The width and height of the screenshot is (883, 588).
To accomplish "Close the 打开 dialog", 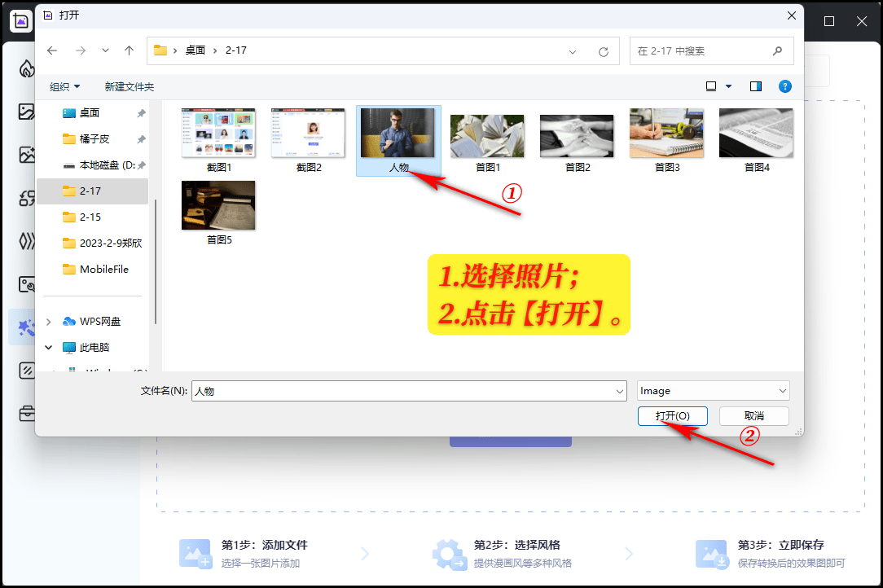I will click(x=791, y=15).
